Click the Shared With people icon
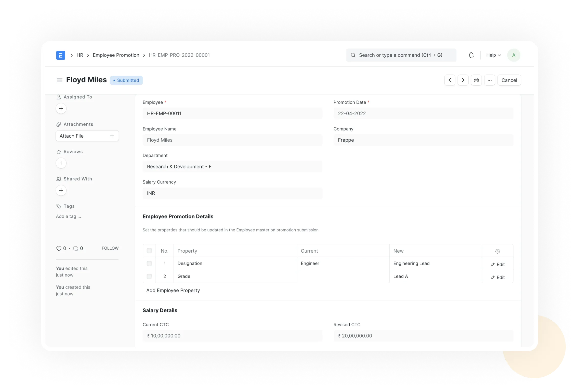The width and height of the screenshot is (579, 392). point(59,179)
